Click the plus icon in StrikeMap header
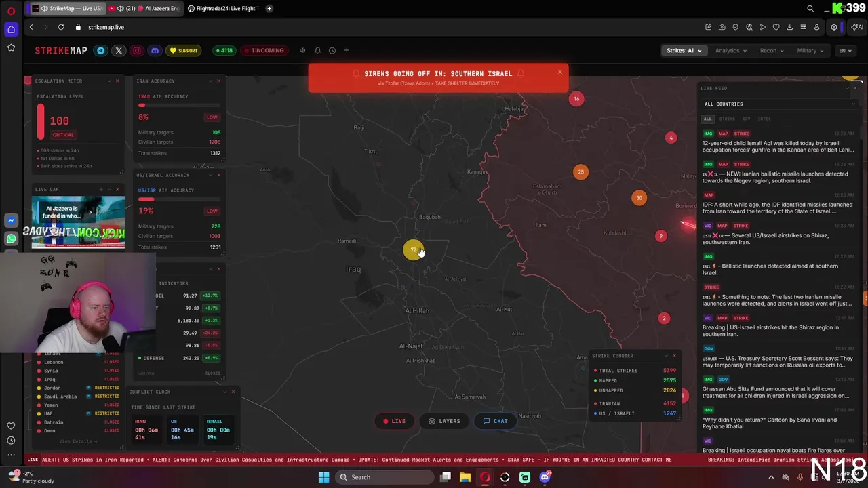This screenshot has height=488, width=868. (x=347, y=50)
